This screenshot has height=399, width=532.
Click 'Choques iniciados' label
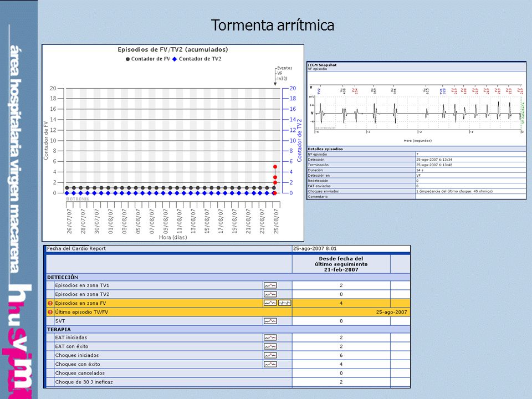tap(77, 355)
